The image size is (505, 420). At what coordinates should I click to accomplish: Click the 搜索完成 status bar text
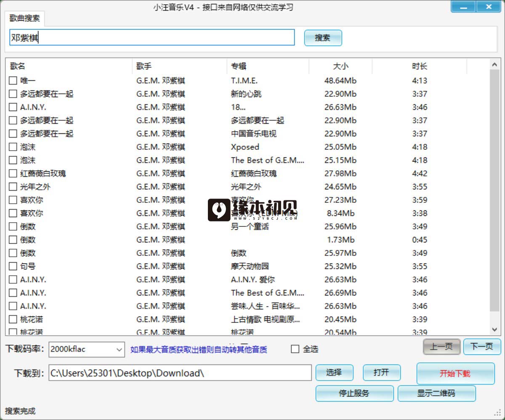[20, 411]
